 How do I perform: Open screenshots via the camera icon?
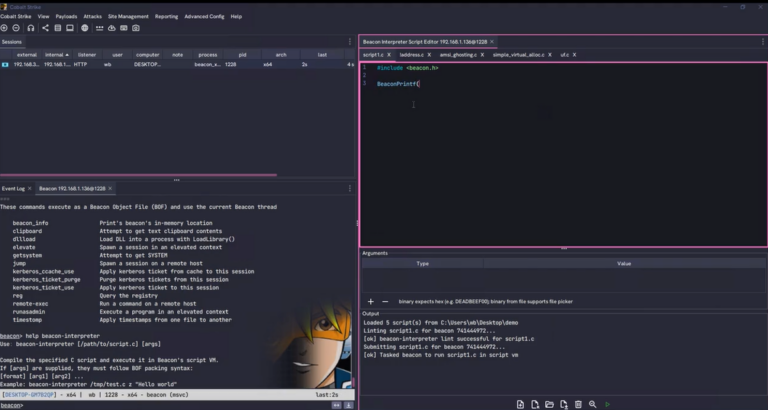click(136, 28)
